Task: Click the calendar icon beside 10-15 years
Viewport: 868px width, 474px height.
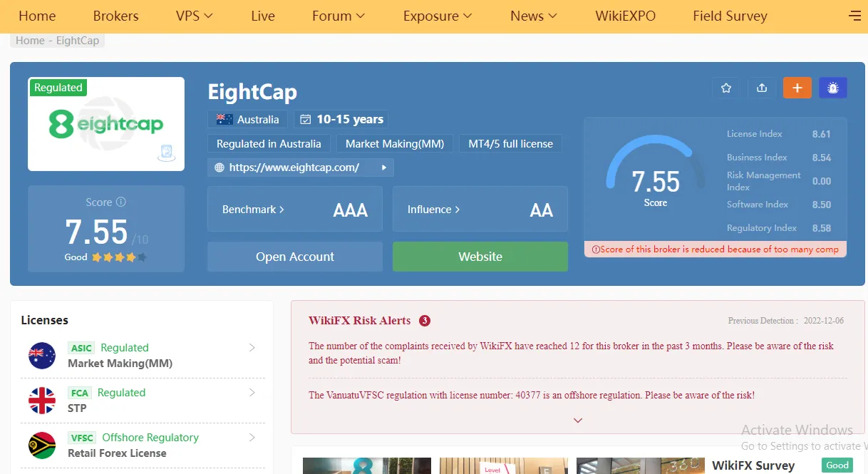Action: coord(306,119)
